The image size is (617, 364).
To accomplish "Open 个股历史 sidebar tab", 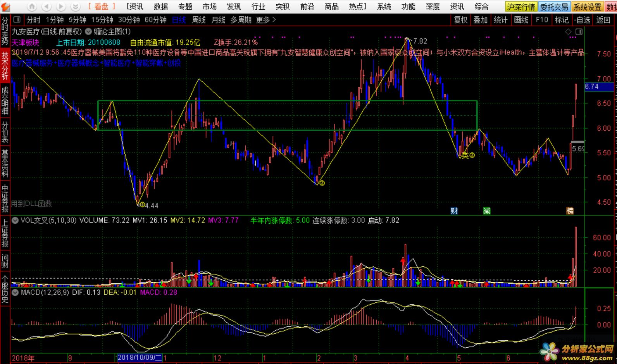I will 5,289.
